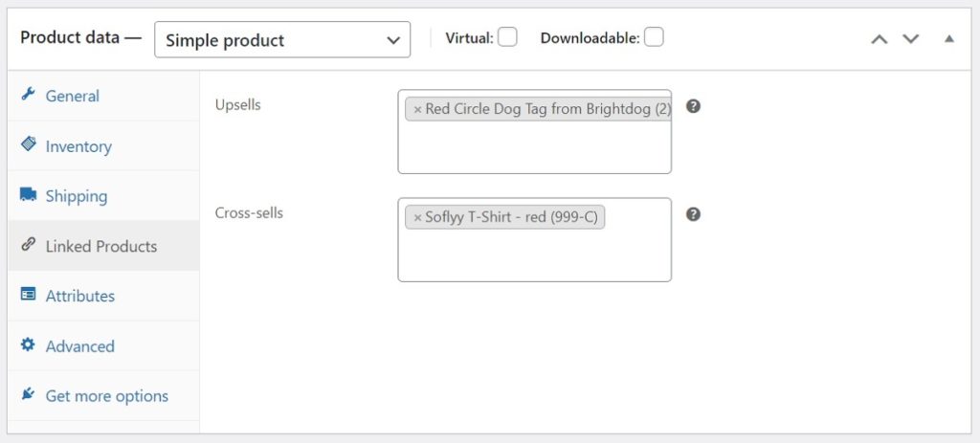Viewport: 980px width, 443px height.
Task: Click the Shipping truck icon
Action: point(28,194)
